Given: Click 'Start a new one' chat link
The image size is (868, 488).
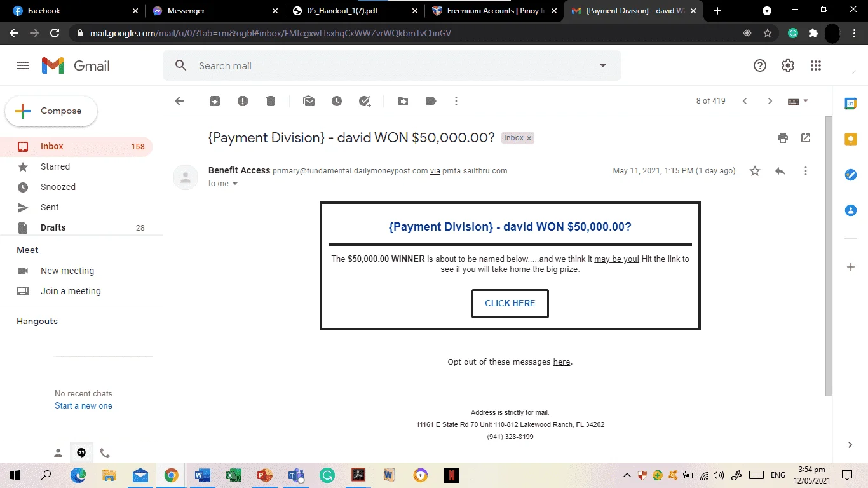Looking at the screenshot, I should pyautogui.click(x=83, y=405).
